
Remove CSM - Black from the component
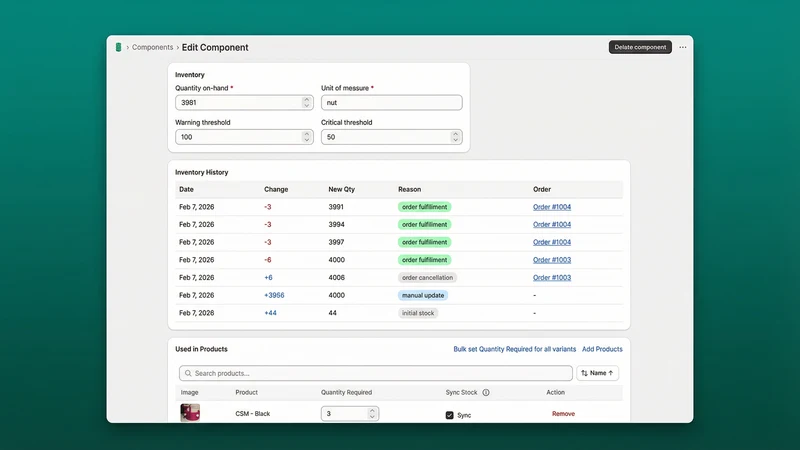click(563, 414)
